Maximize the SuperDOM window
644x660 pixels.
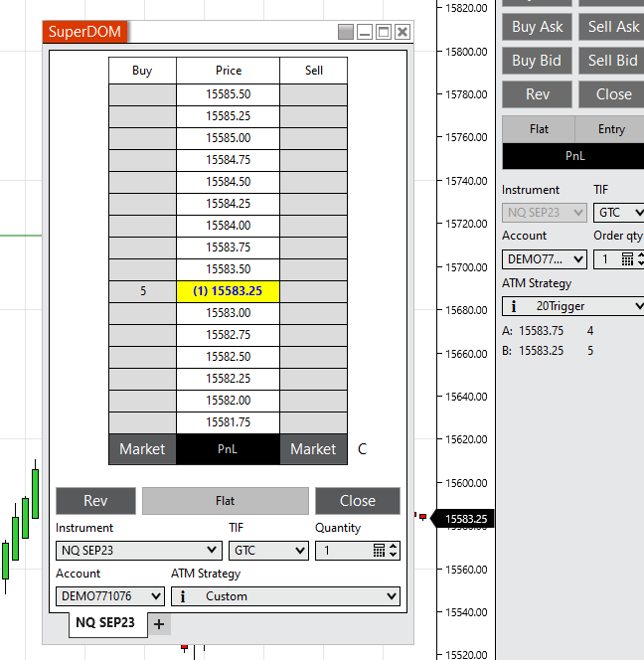pyautogui.click(x=384, y=32)
